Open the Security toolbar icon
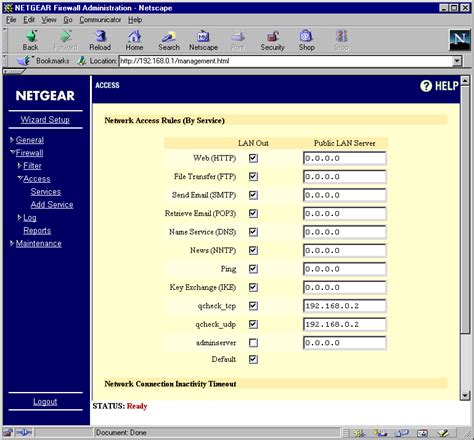 pos(272,36)
